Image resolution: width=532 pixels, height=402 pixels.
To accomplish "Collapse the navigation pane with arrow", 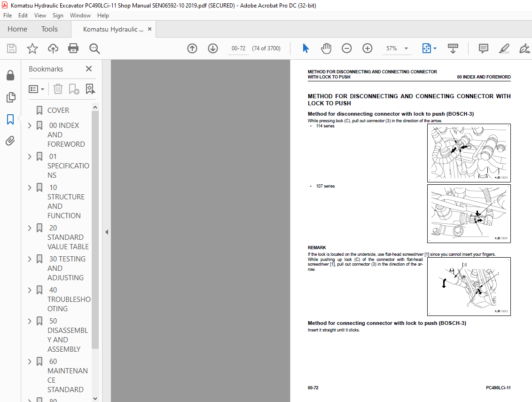I will 107,232.
